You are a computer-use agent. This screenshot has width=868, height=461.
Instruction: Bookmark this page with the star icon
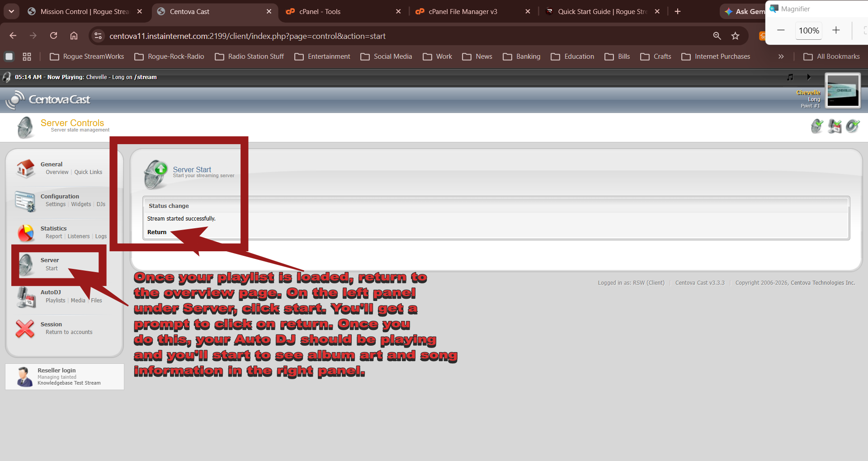pos(736,36)
